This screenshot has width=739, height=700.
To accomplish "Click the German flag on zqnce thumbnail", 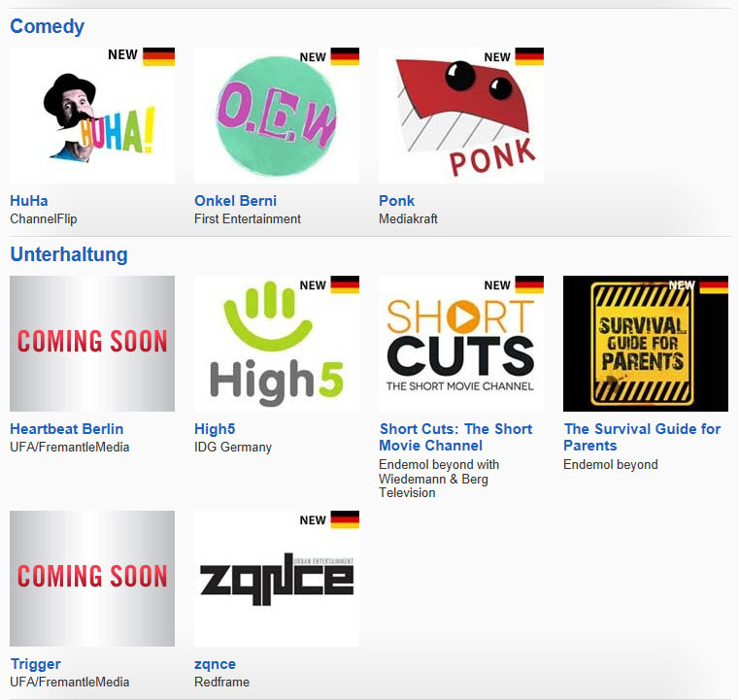I will [x=345, y=519].
